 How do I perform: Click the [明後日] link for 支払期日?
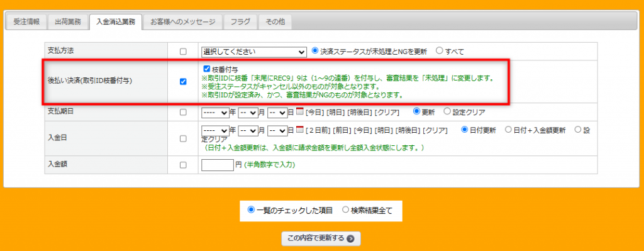360,112
